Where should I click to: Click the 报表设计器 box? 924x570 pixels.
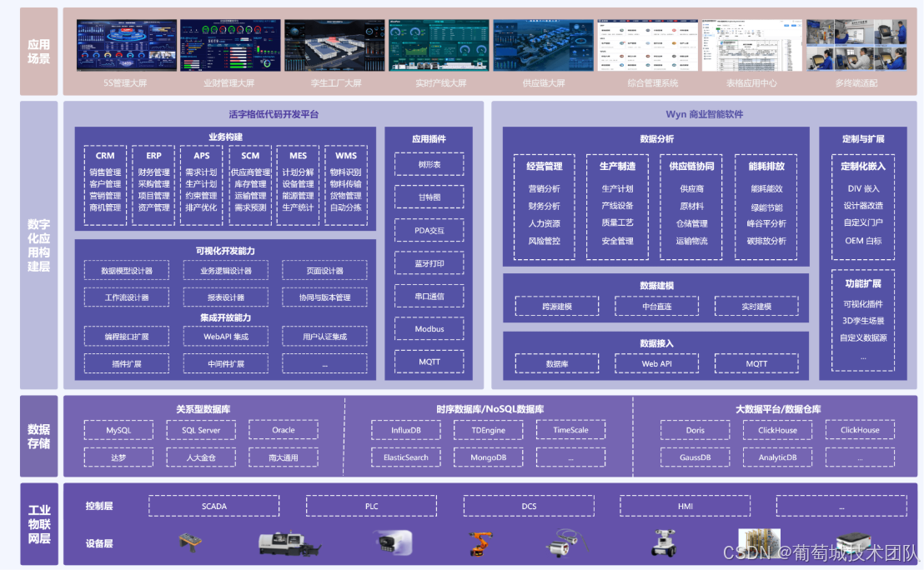click(226, 297)
